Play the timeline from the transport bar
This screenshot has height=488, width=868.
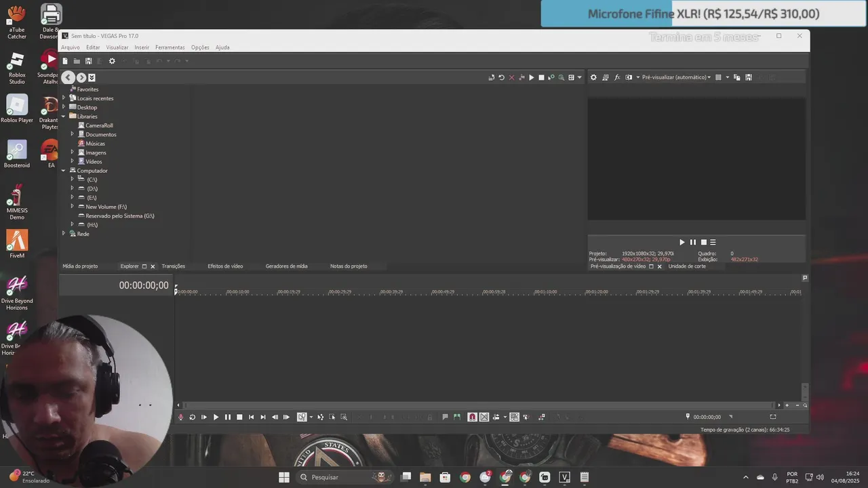pyautogui.click(x=216, y=417)
